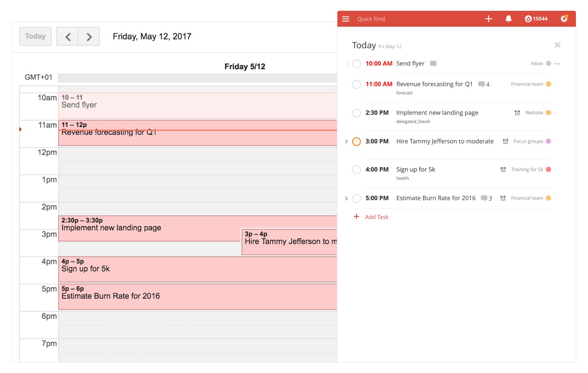Viewport: 588px width, 373px height.
Task: Click the Financial team project color dot
Action: (x=549, y=84)
